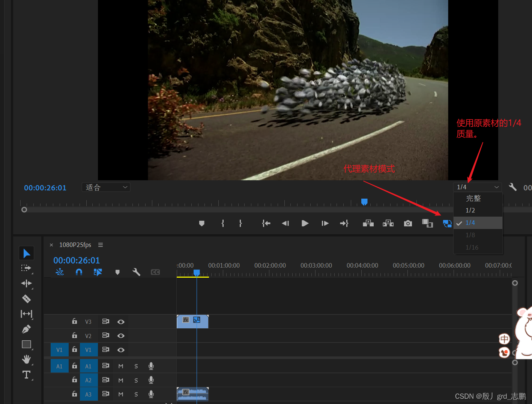Select the audio clip on A3
This screenshot has width=532, height=404.
192,394
